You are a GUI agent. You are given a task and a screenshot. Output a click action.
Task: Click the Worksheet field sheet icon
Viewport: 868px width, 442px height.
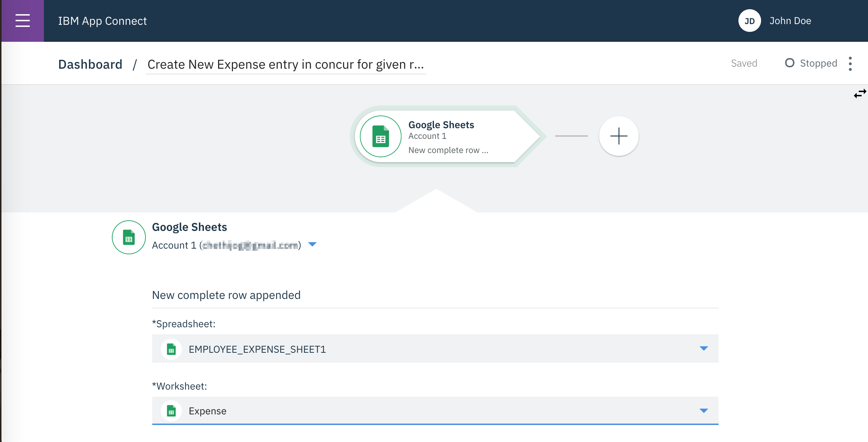[171, 411]
